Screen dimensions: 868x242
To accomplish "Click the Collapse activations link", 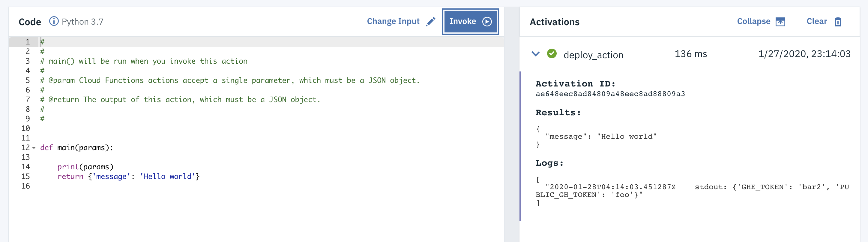I will [753, 21].
